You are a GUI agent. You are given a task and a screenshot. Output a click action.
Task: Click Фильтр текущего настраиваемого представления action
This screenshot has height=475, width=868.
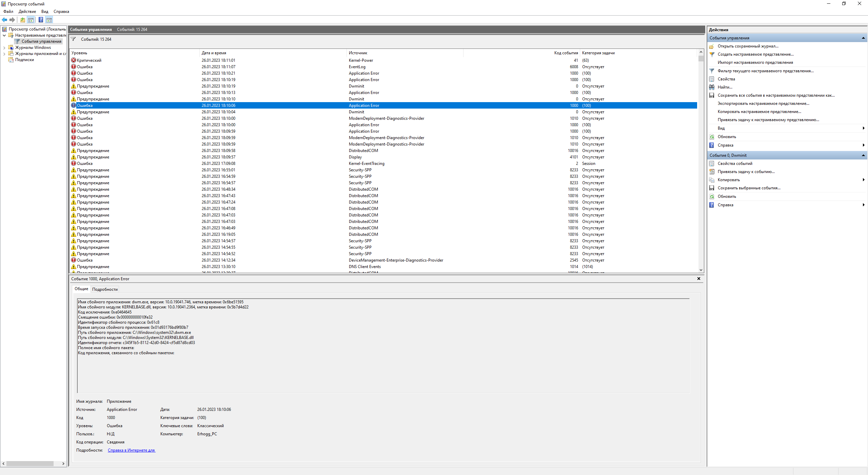point(765,71)
